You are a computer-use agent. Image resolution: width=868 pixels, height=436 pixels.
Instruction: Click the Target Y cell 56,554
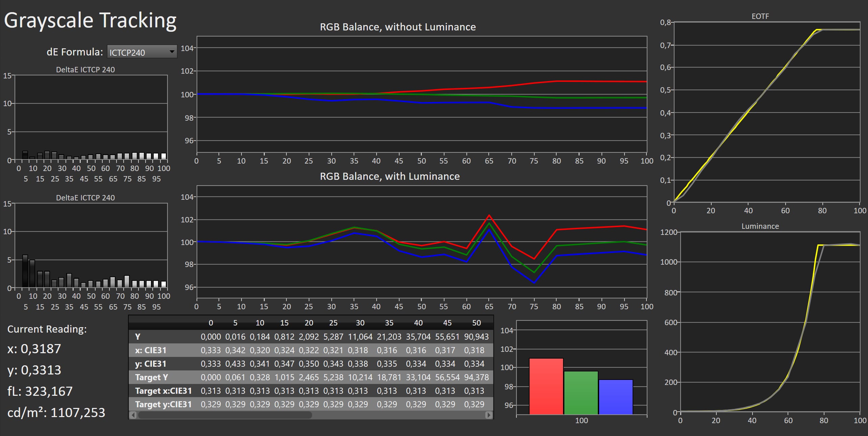coord(447,377)
